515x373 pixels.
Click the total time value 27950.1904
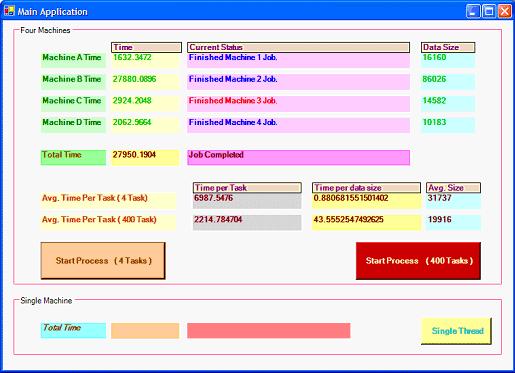(145, 157)
